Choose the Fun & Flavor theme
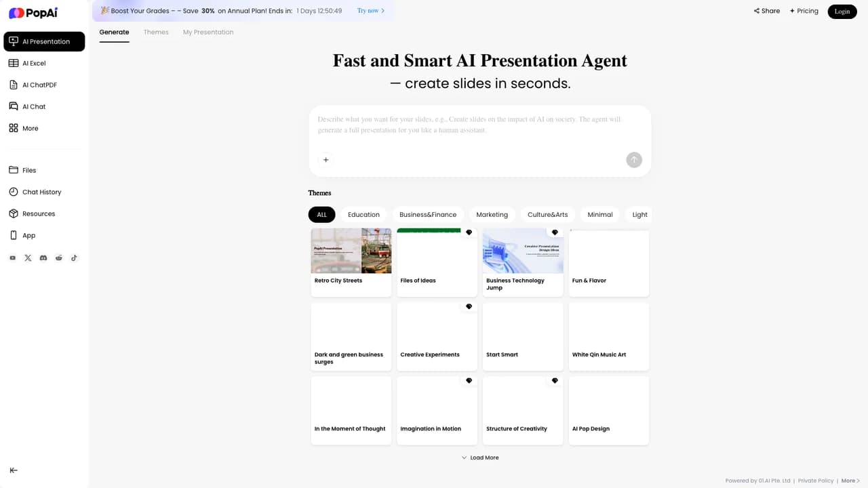The image size is (868, 488). (x=609, y=262)
